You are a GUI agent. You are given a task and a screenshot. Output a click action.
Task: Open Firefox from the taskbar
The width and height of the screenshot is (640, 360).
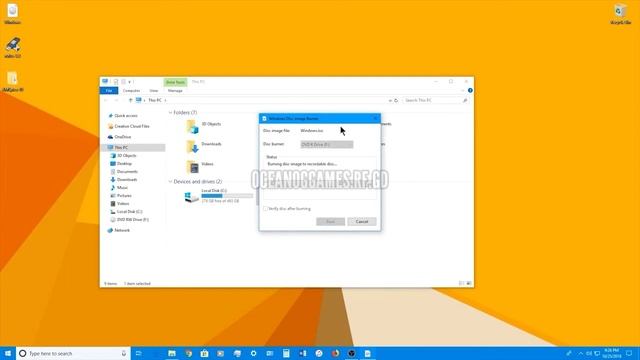tap(335, 353)
